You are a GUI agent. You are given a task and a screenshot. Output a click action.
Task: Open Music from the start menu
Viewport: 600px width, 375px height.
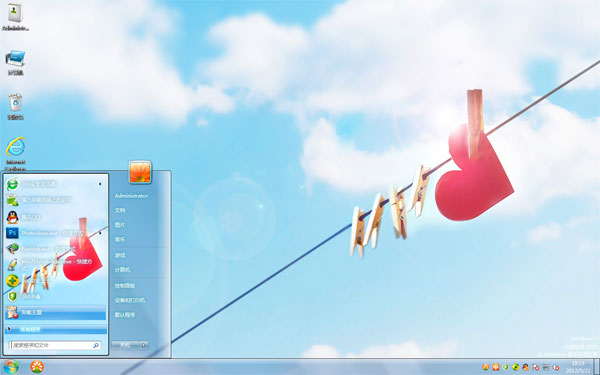tap(120, 240)
